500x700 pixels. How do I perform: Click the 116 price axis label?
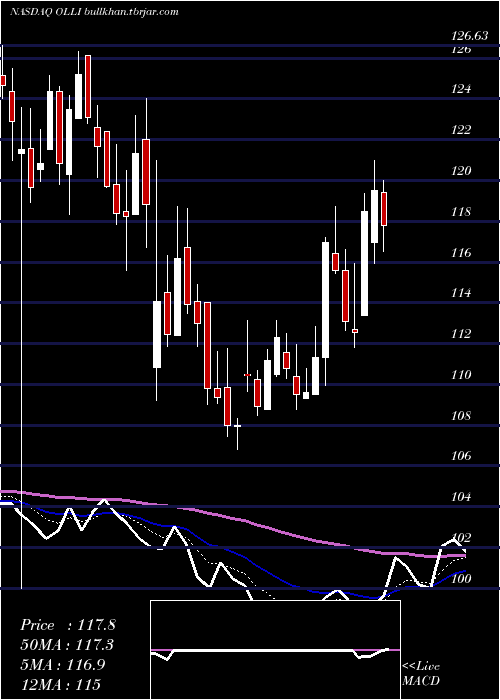(461, 253)
